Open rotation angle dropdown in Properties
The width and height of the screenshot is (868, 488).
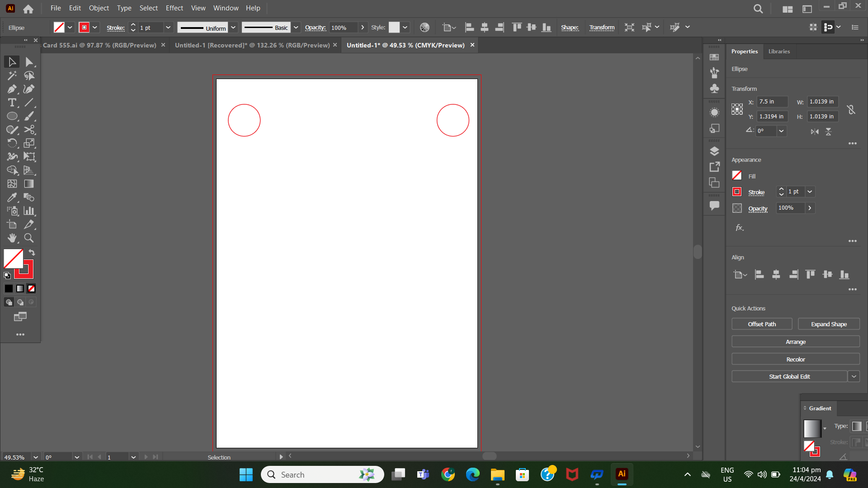click(x=781, y=131)
